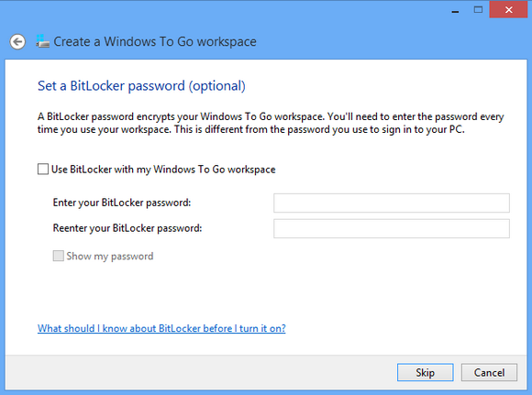532x395 pixels.
Task: Click the Windows To Go drive icon
Action: coord(43,41)
